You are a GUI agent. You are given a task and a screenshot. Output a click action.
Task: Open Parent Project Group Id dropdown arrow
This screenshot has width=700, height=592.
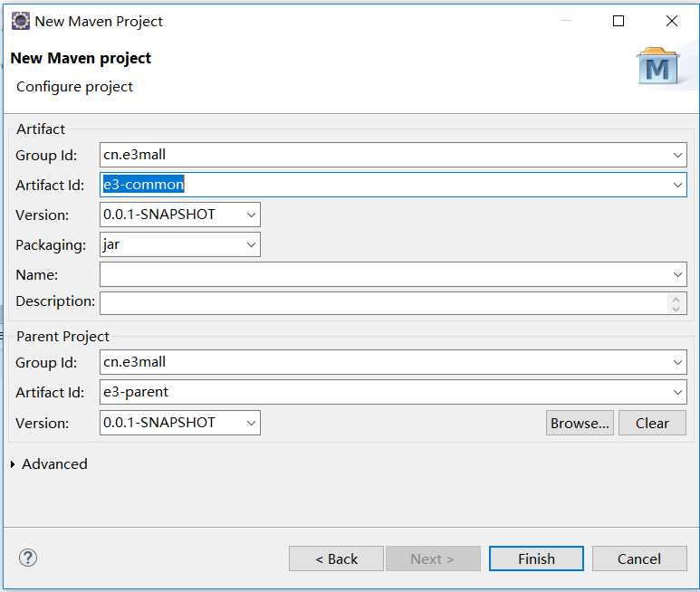(x=677, y=362)
